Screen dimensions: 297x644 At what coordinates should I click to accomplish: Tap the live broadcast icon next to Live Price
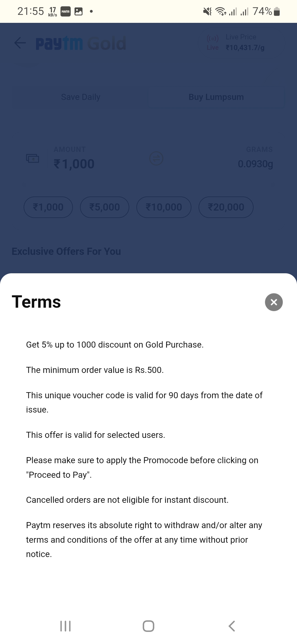213,39
